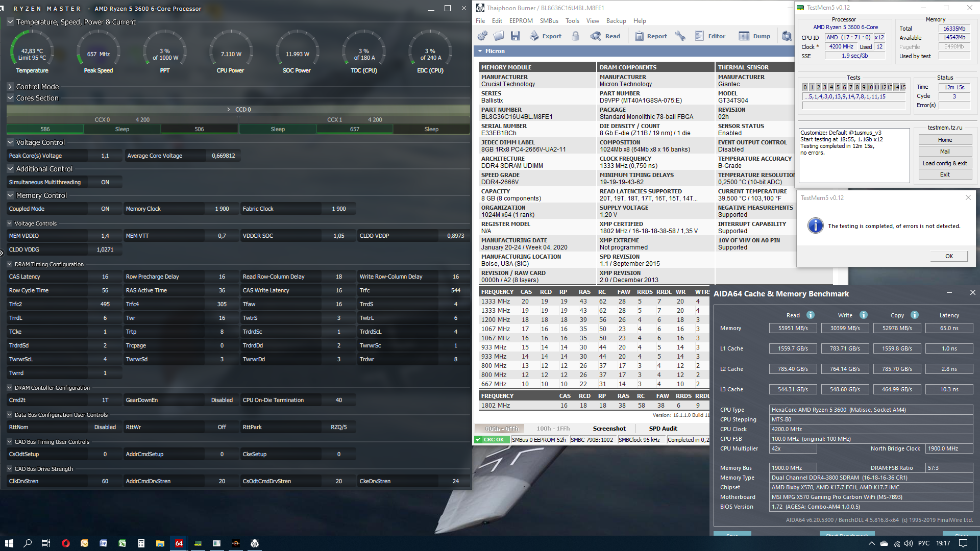Click the Export toolbar button
Screen dimensions: 980x551
545,36
